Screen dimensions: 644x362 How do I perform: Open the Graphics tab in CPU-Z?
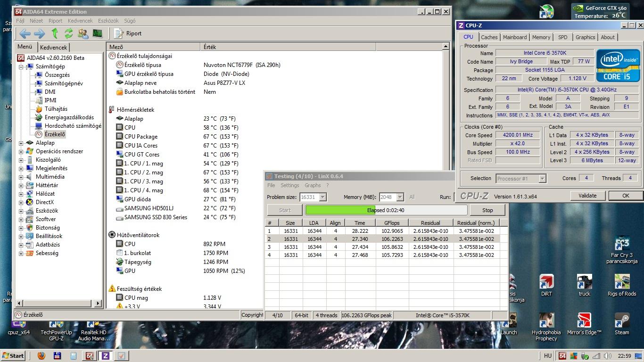pyautogui.click(x=586, y=37)
